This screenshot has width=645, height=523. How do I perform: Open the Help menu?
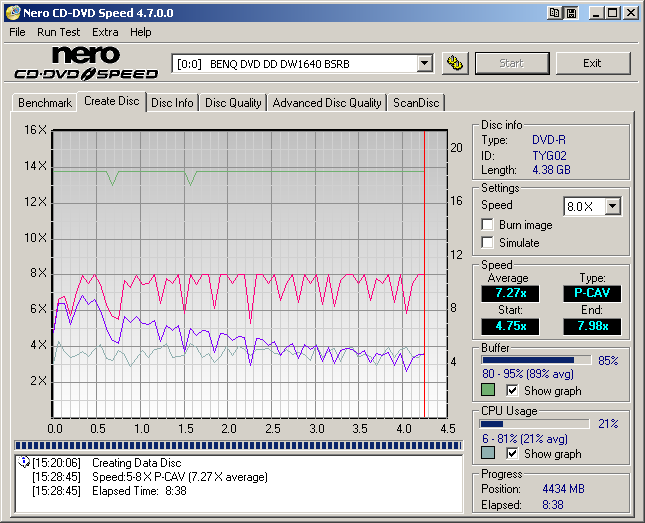(141, 32)
